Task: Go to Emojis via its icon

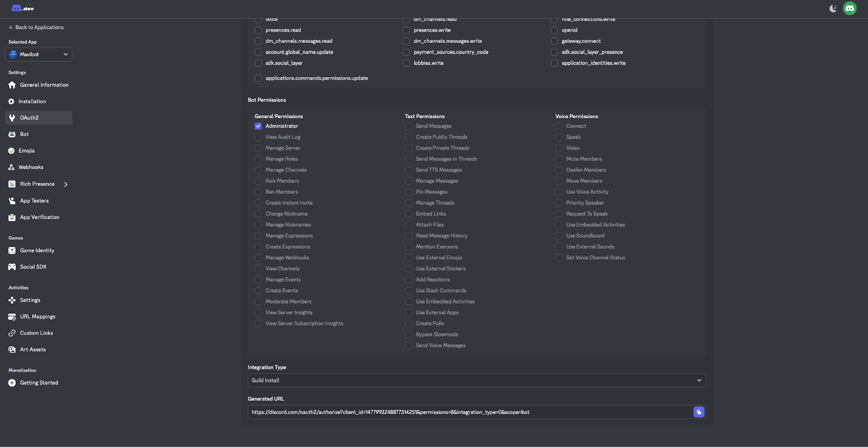Action: tap(11, 151)
